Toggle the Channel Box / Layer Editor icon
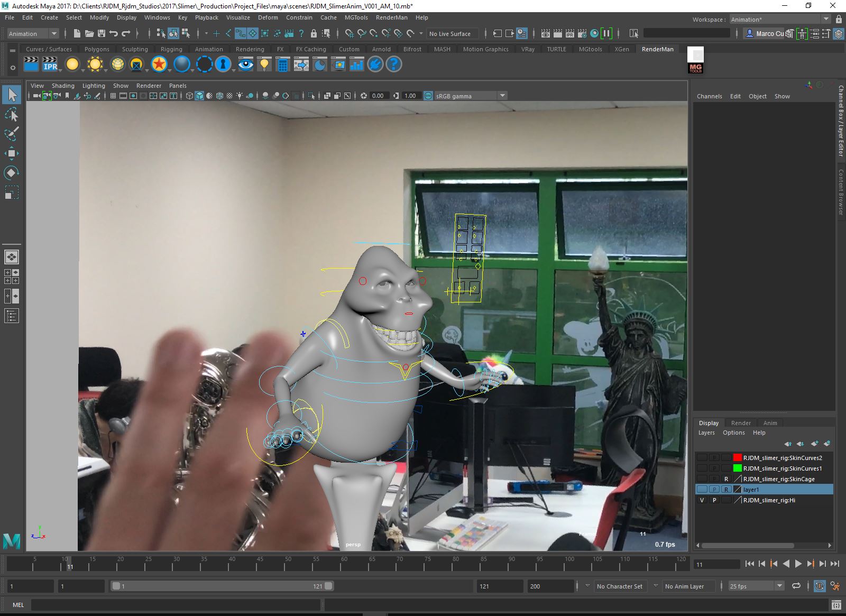Image resolution: width=846 pixels, height=616 pixels. coord(839,33)
